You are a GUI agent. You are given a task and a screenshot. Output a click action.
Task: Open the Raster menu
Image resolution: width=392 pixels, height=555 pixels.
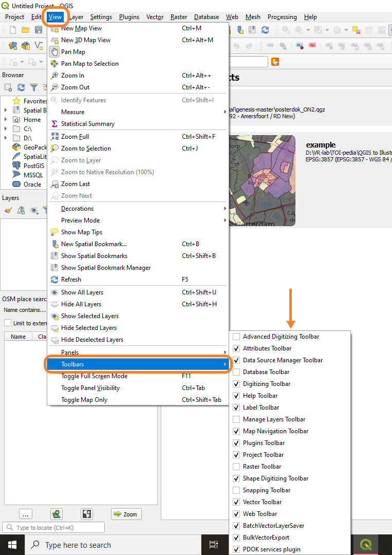pyautogui.click(x=179, y=17)
